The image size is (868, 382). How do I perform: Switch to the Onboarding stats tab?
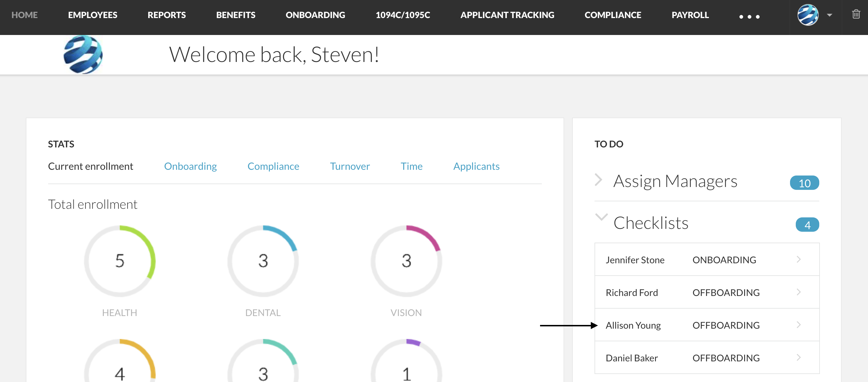pos(190,166)
